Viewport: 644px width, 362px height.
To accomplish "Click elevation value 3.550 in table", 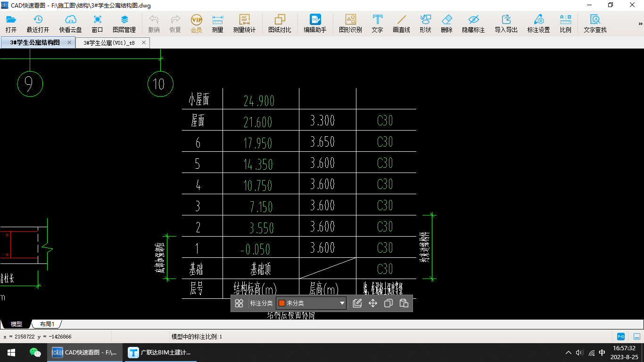I will click(x=262, y=228).
